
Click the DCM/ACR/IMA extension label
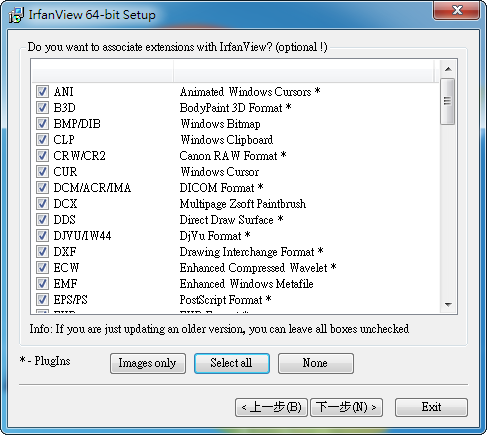(x=92, y=188)
